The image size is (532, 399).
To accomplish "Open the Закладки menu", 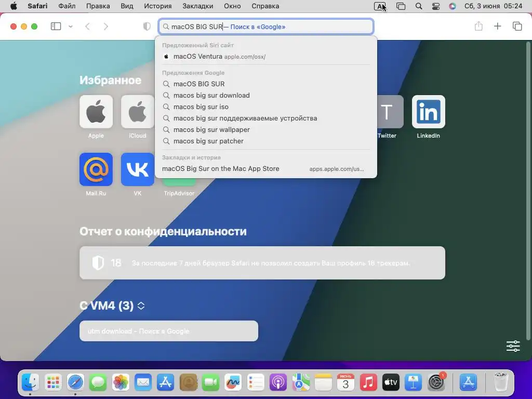I will coord(198,6).
